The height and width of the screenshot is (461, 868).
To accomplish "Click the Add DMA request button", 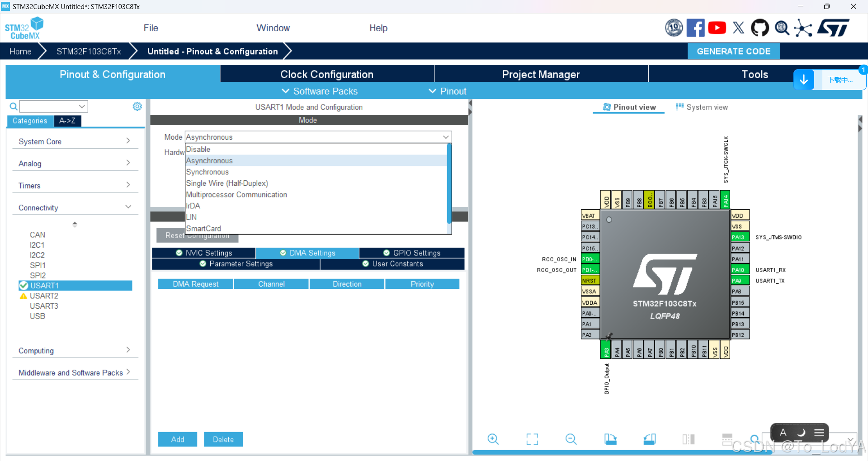I will [178, 439].
